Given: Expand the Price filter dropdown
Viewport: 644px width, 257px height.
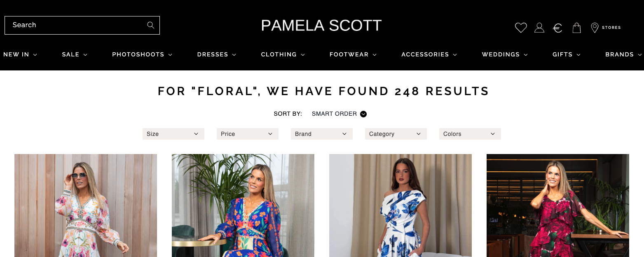Looking at the screenshot, I should pos(248,134).
